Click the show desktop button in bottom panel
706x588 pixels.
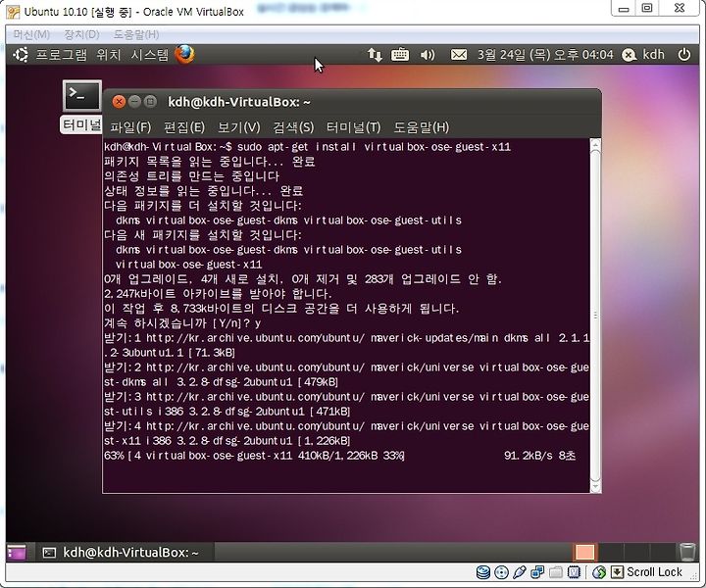click(17, 552)
